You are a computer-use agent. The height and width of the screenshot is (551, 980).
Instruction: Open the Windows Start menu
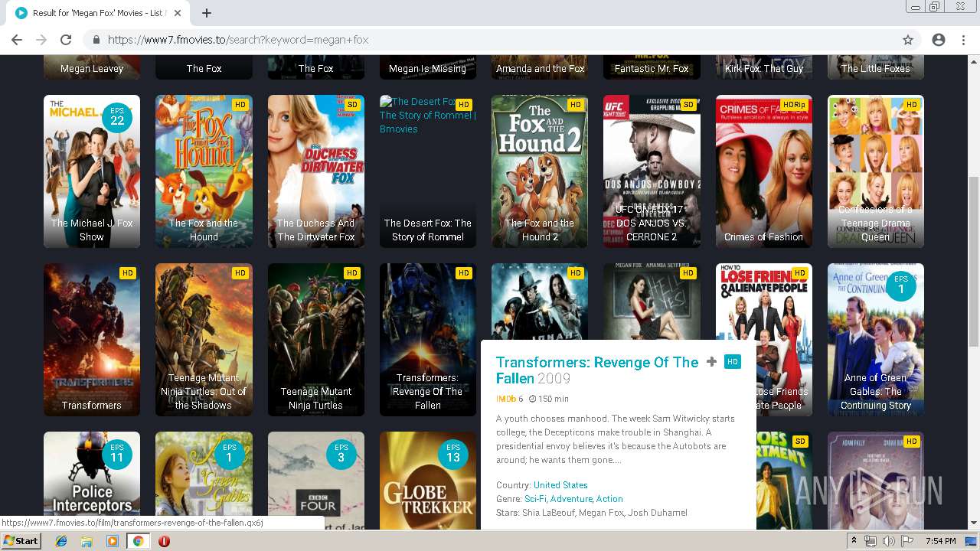[x=21, y=540]
